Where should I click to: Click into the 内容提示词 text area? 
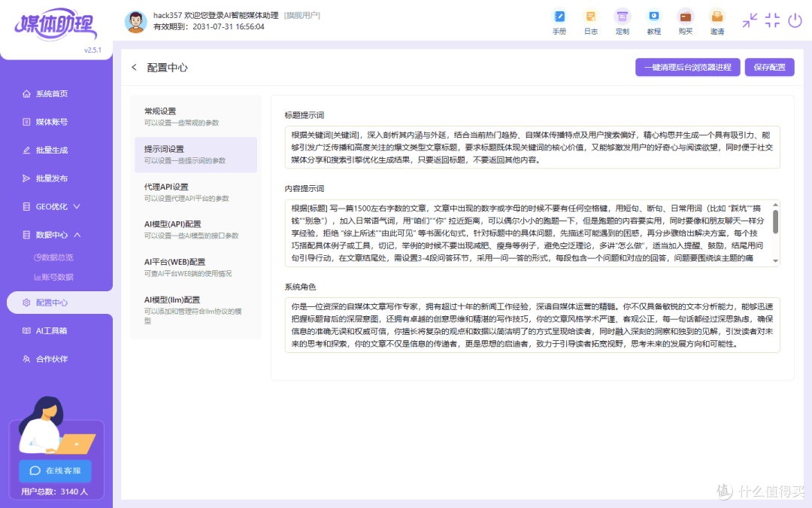click(532, 233)
